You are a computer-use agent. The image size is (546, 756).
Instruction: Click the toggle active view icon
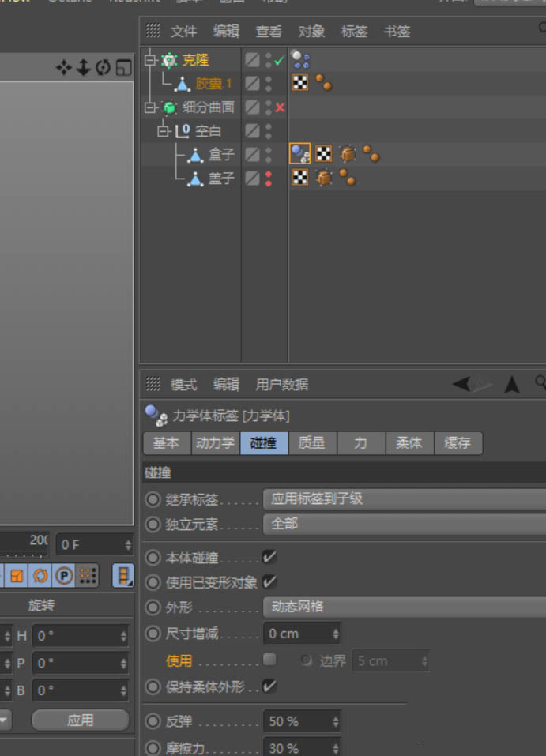(123, 67)
